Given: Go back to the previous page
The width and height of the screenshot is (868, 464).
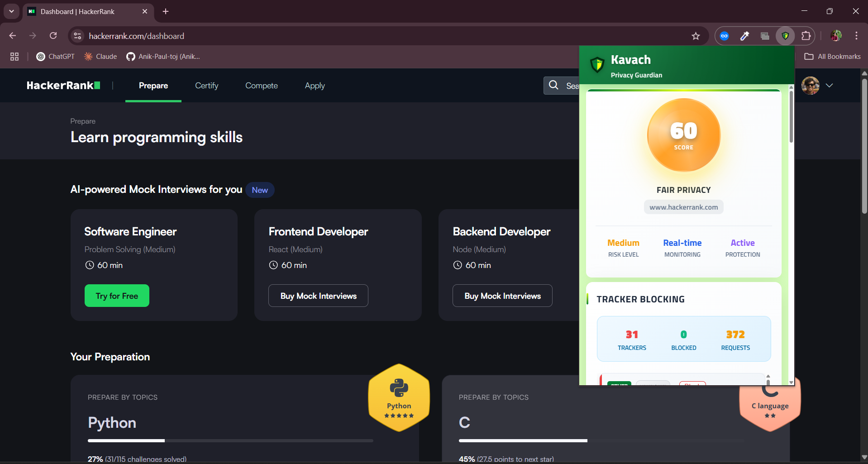Looking at the screenshot, I should tap(13, 36).
